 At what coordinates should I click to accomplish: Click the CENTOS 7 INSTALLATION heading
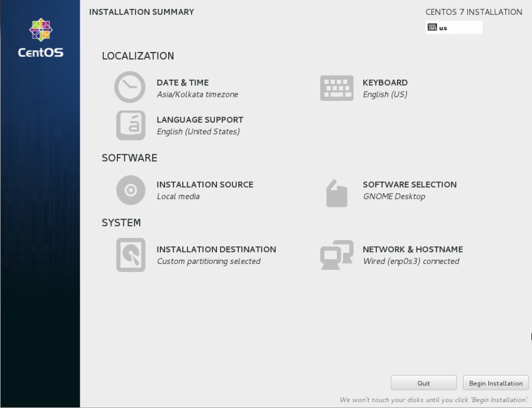474,12
